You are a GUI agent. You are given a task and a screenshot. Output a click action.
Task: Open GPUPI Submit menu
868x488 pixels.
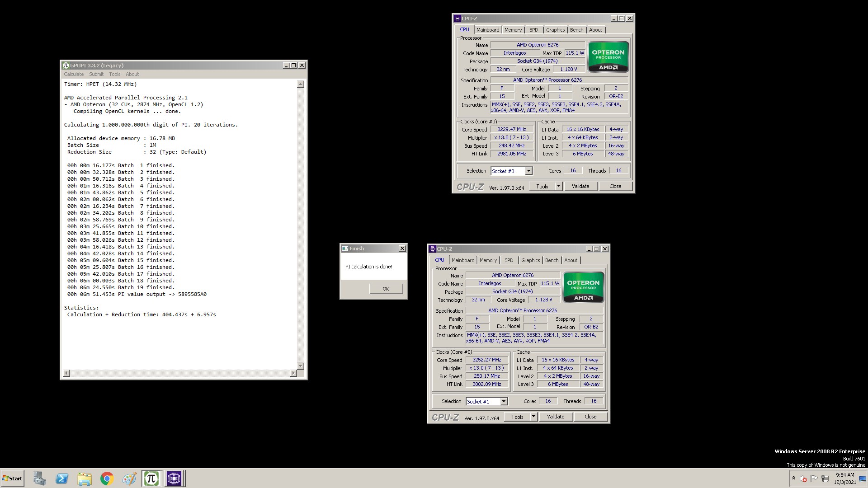pos(96,74)
